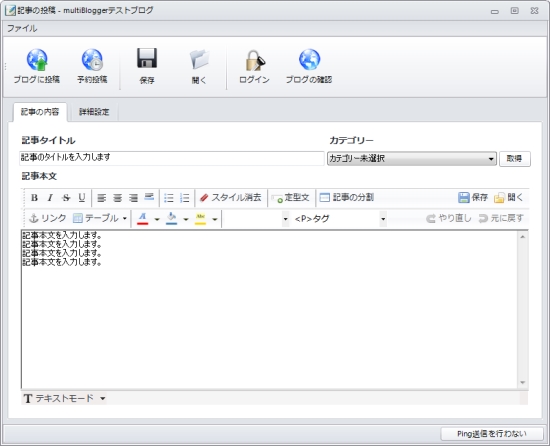Toggle underline U formatting button

pyautogui.click(x=82, y=197)
